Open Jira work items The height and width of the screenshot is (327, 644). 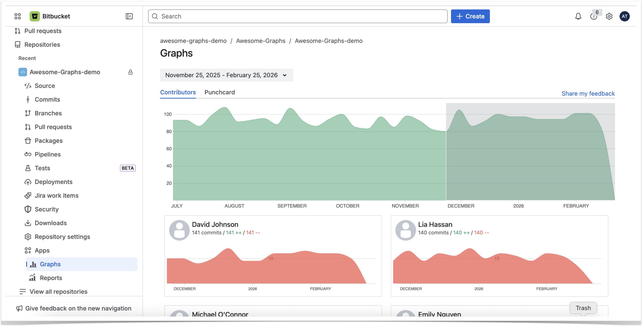56,195
